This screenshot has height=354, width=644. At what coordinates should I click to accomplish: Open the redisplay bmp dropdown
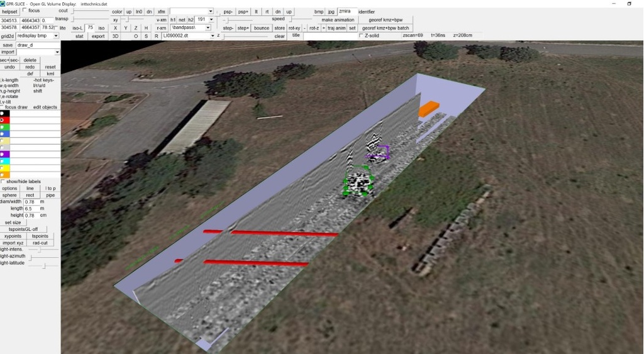(x=57, y=36)
